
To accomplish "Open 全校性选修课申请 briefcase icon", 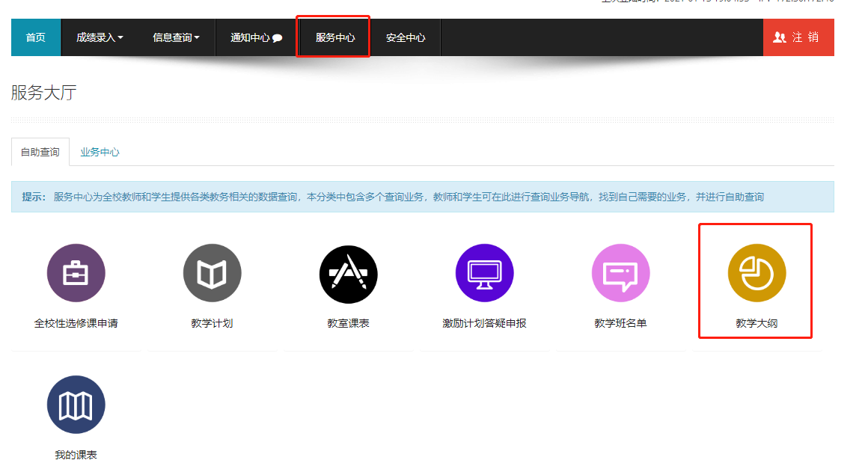I will click(x=76, y=273).
